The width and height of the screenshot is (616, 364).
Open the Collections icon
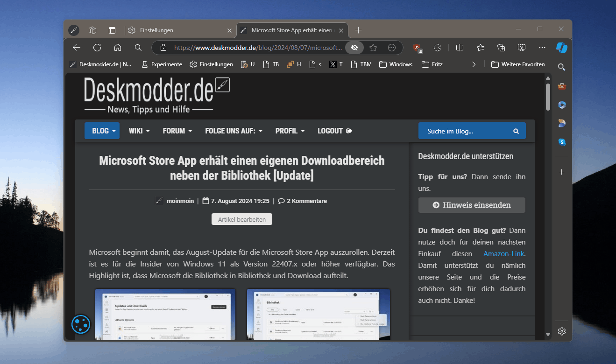[x=501, y=48]
